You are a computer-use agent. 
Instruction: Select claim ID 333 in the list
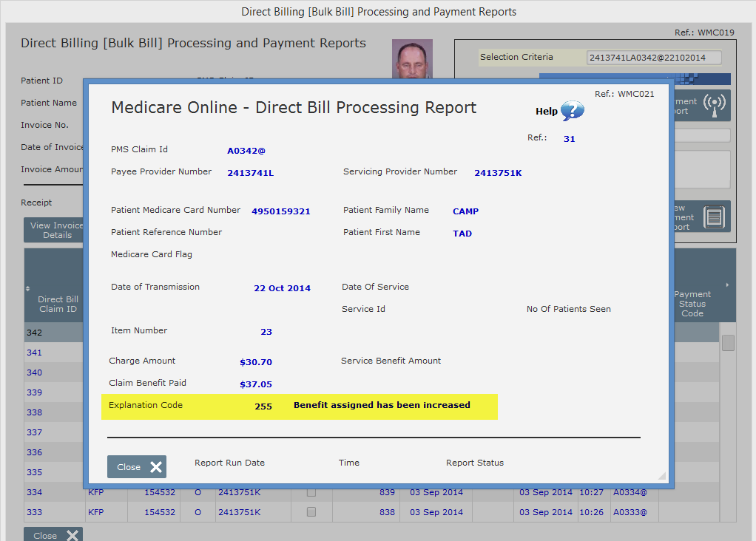34,512
